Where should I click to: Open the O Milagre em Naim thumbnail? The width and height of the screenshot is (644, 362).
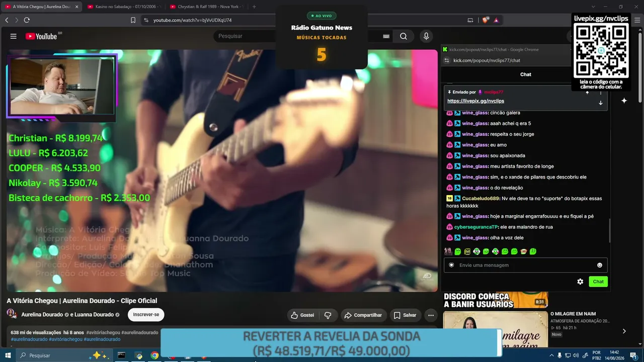pyautogui.click(x=496, y=329)
